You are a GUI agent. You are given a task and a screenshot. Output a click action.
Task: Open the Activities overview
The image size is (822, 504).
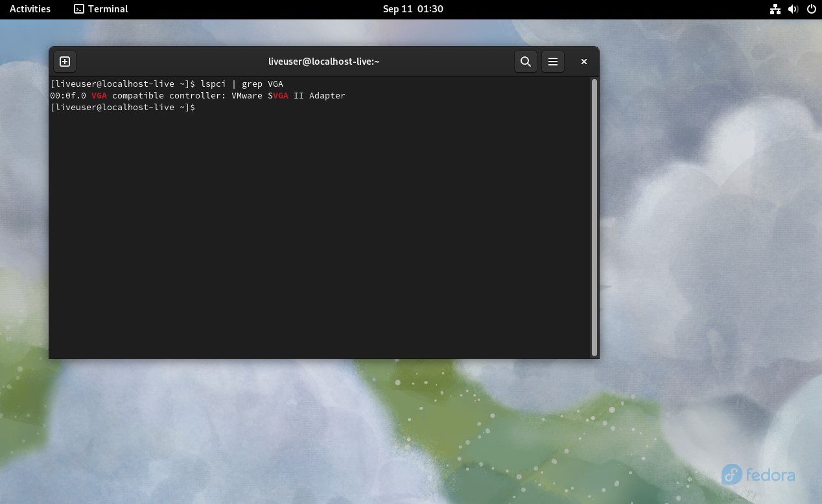[x=29, y=8]
